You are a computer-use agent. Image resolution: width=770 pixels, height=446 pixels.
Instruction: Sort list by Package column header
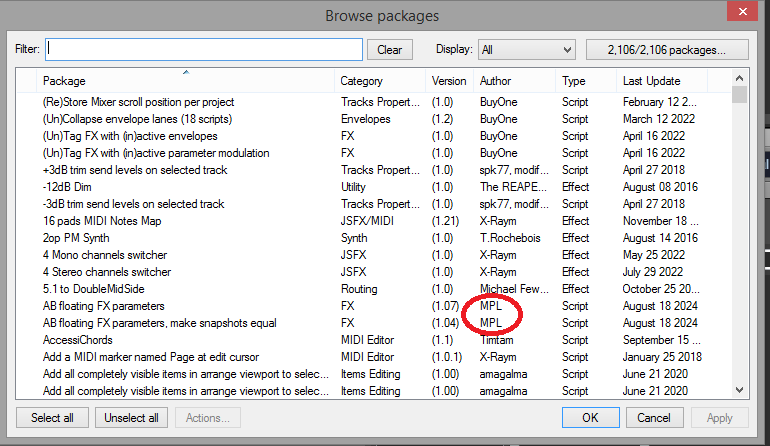pos(186,81)
